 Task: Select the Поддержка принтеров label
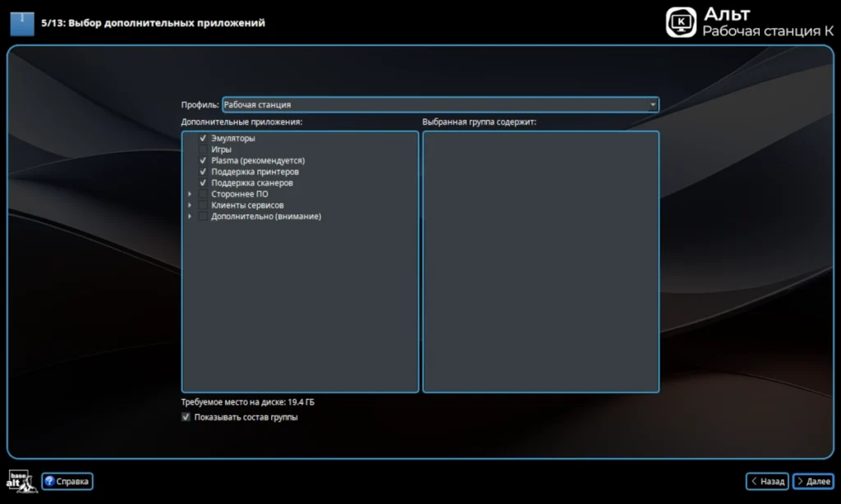255,172
